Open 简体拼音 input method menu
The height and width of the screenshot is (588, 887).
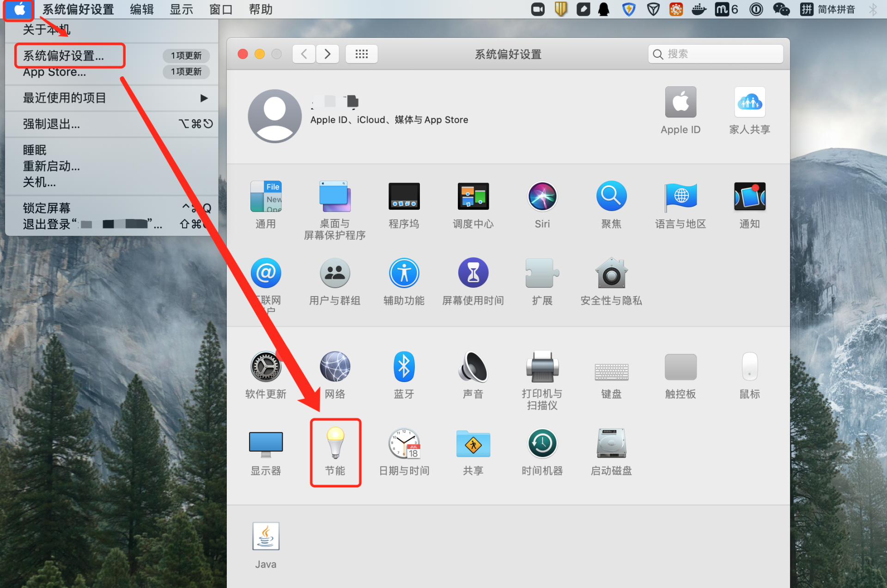[828, 9]
